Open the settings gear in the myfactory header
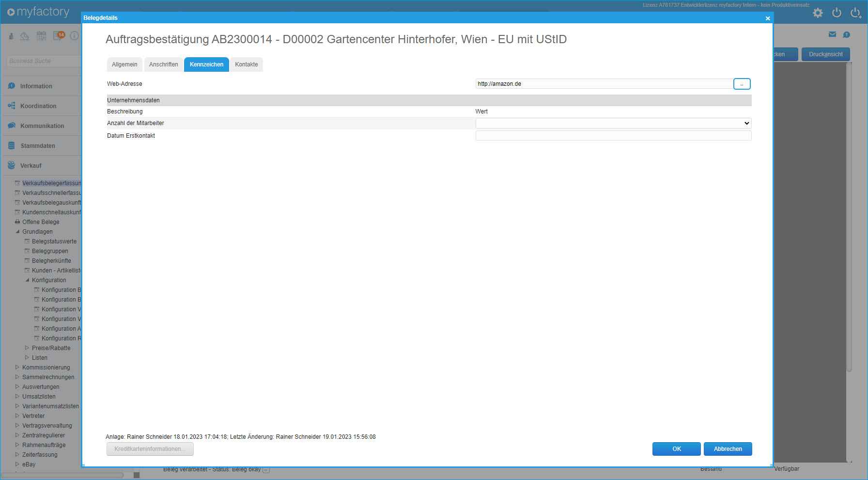 (818, 13)
